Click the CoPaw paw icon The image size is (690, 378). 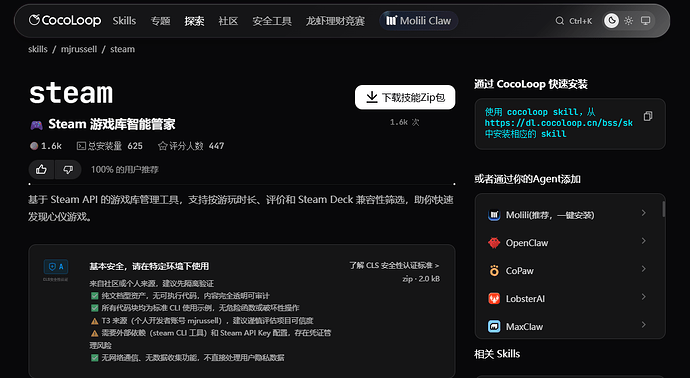[494, 271]
